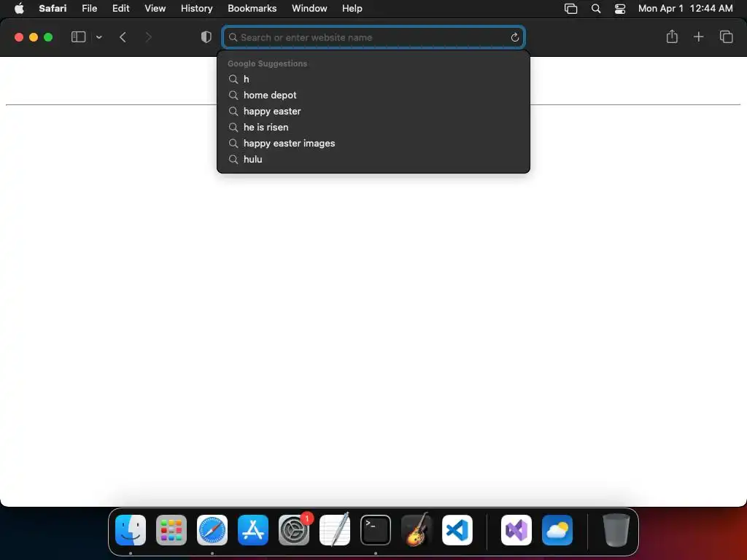Screen dimensions: 747x560
Task: Click the date and time in menu bar
Action: (x=685, y=9)
